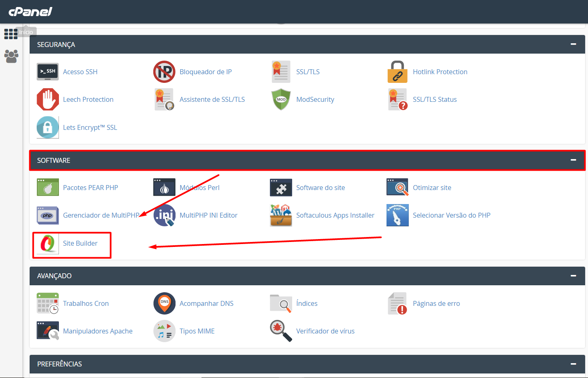This screenshot has height=378, width=588.
Task: Open the Trabalhos Cron calendar icon
Action: [x=48, y=303]
